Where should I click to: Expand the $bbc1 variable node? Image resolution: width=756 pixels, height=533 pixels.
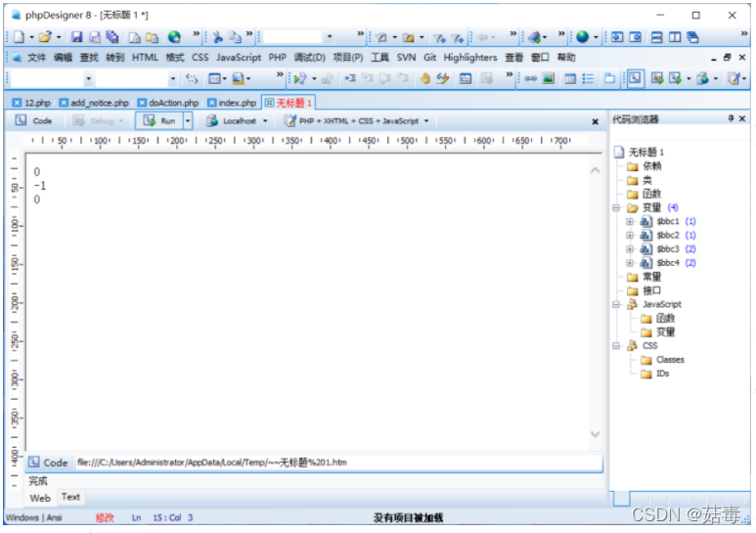[x=630, y=222]
